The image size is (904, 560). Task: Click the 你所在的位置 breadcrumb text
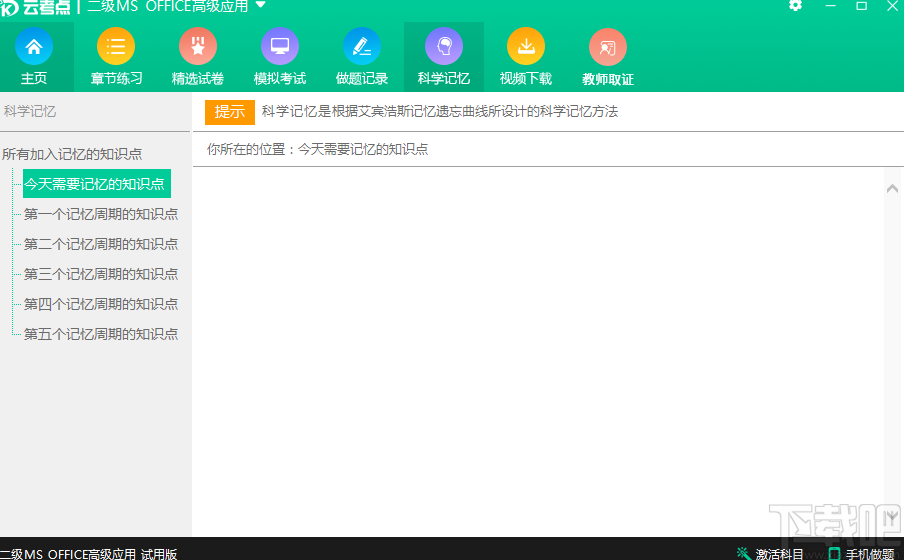point(318,149)
